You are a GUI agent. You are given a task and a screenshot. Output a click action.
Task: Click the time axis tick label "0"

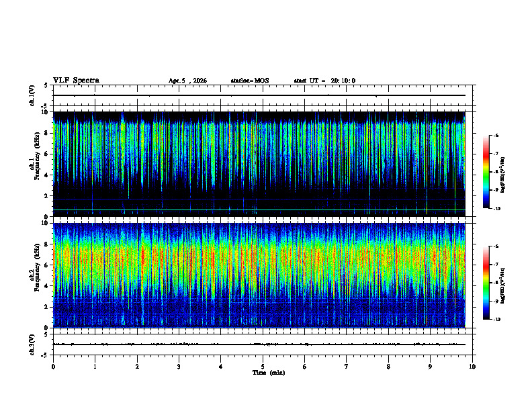(x=53, y=367)
